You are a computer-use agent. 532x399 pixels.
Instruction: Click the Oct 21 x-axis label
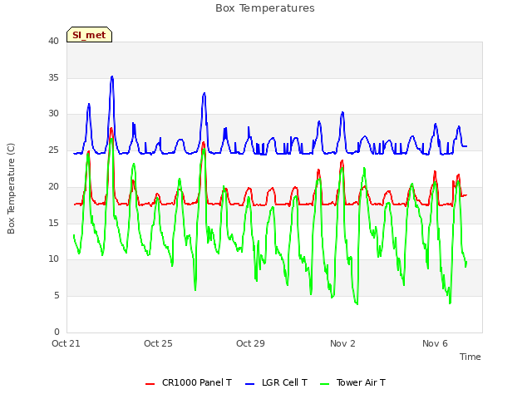(66, 343)
